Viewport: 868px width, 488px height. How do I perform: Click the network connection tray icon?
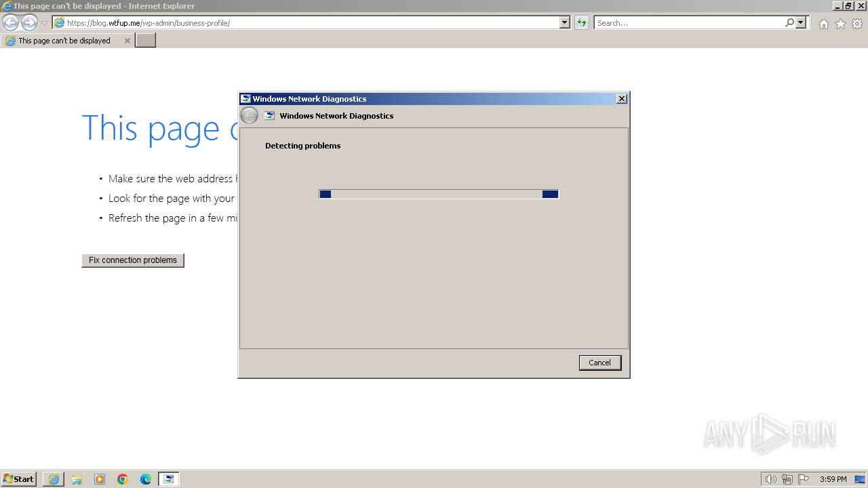(x=787, y=479)
